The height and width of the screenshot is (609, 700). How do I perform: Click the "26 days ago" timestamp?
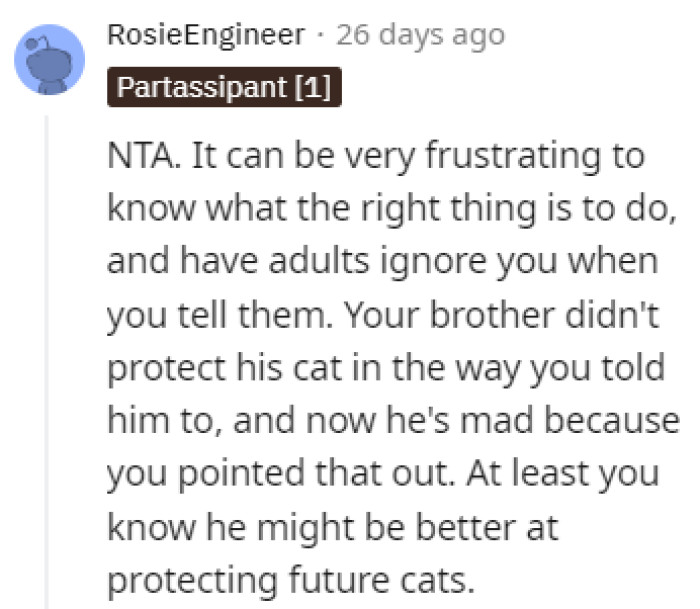pos(420,36)
